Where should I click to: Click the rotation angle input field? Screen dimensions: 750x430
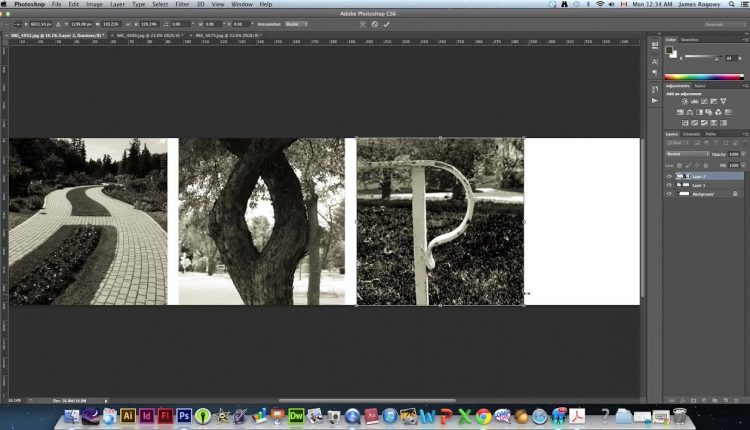(178, 24)
